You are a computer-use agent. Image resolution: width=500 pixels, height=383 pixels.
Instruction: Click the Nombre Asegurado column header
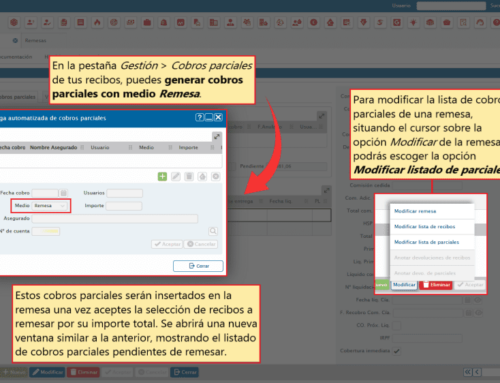coord(53,147)
